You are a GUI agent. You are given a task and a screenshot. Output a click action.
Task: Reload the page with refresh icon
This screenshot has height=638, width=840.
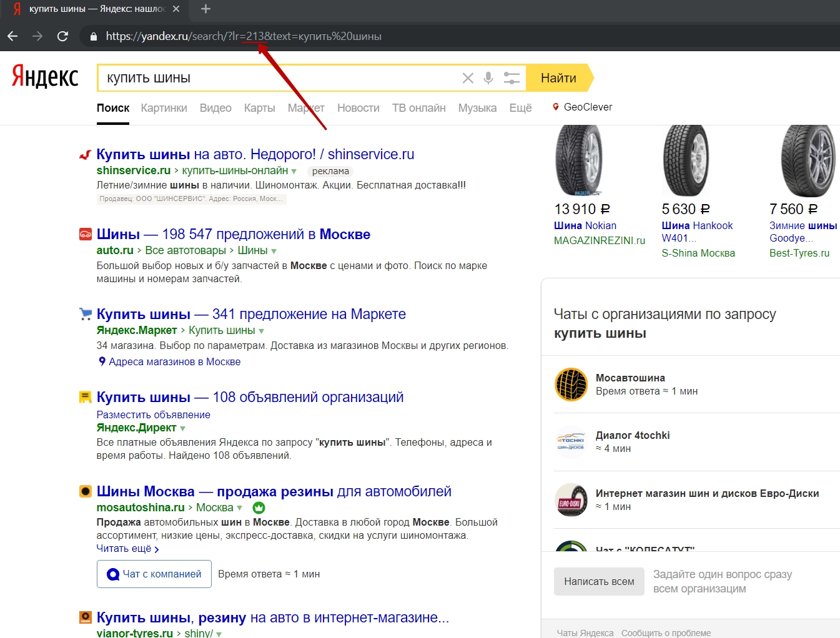point(62,36)
